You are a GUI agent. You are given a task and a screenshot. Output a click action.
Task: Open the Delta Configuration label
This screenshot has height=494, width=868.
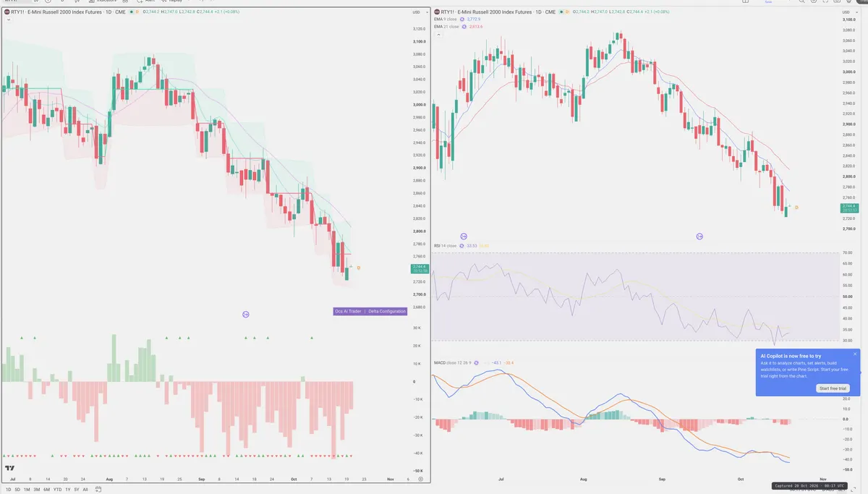[387, 311]
